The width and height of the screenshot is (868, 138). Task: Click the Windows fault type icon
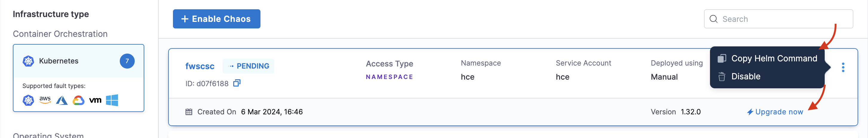tap(112, 100)
